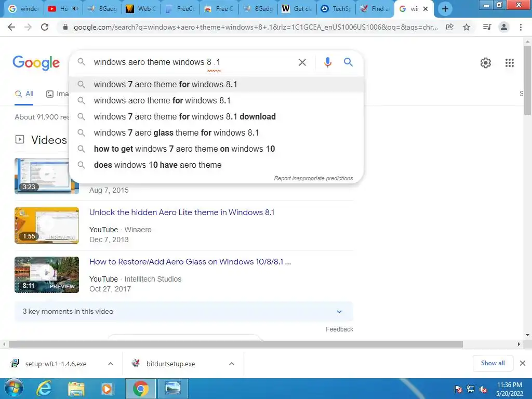
Task: Choose 'how to get windows 7 aero theme'
Action: pos(217,149)
